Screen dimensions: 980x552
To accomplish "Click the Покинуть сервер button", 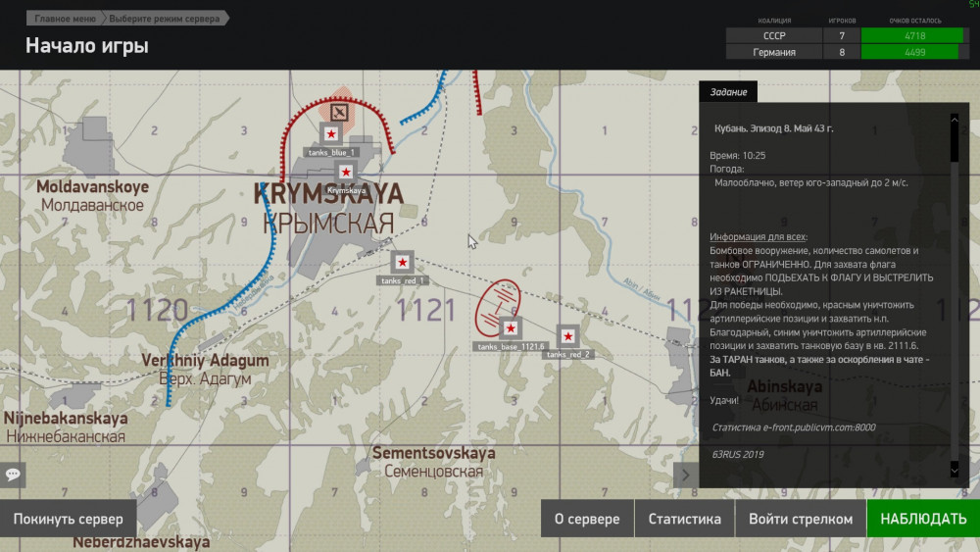I will (69, 519).
